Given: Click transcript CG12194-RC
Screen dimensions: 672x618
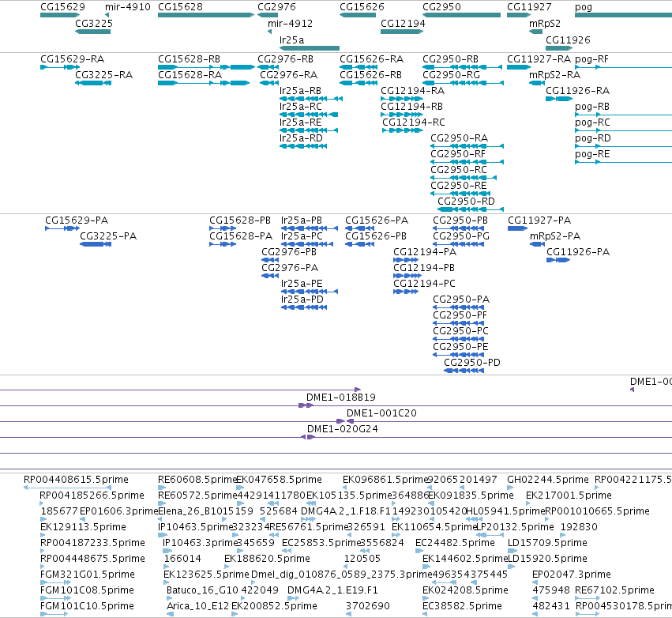Looking at the screenshot, I should click(x=403, y=130).
